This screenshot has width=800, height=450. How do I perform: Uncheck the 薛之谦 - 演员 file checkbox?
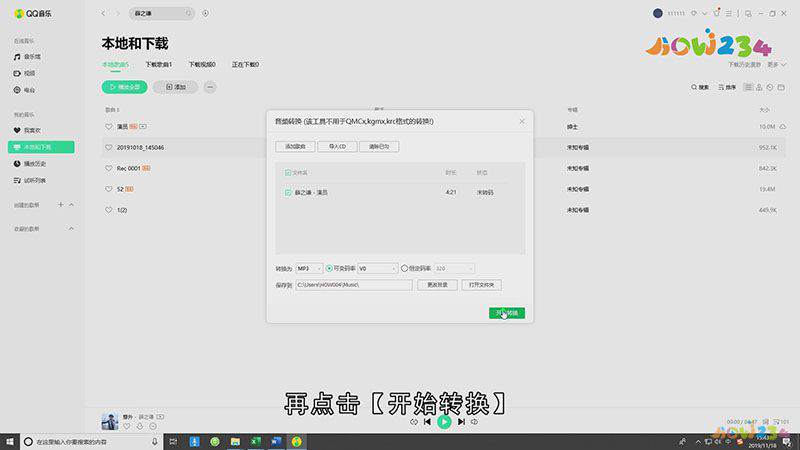pos(288,193)
